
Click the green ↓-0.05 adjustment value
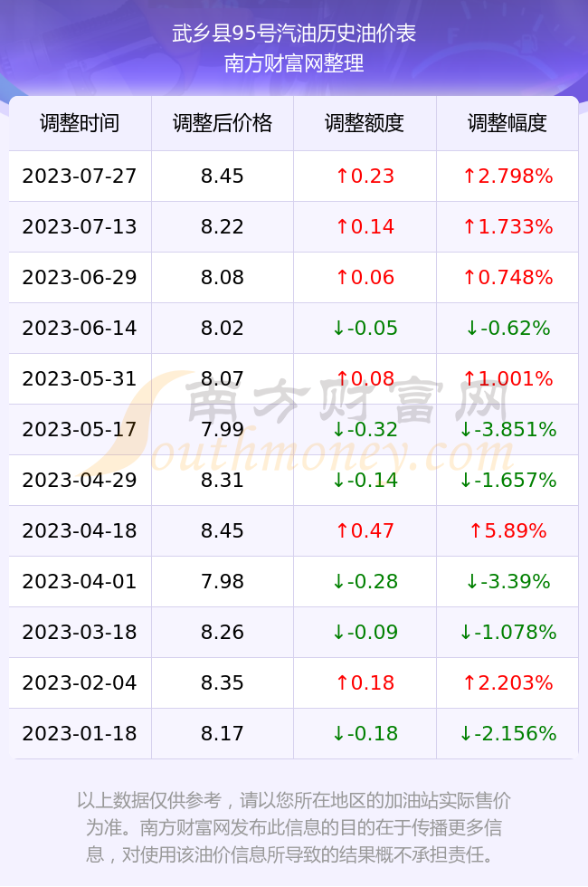pos(365,328)
